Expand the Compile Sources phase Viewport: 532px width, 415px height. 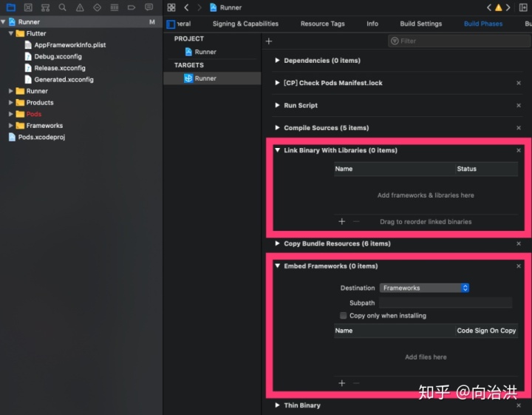(277, 127)
